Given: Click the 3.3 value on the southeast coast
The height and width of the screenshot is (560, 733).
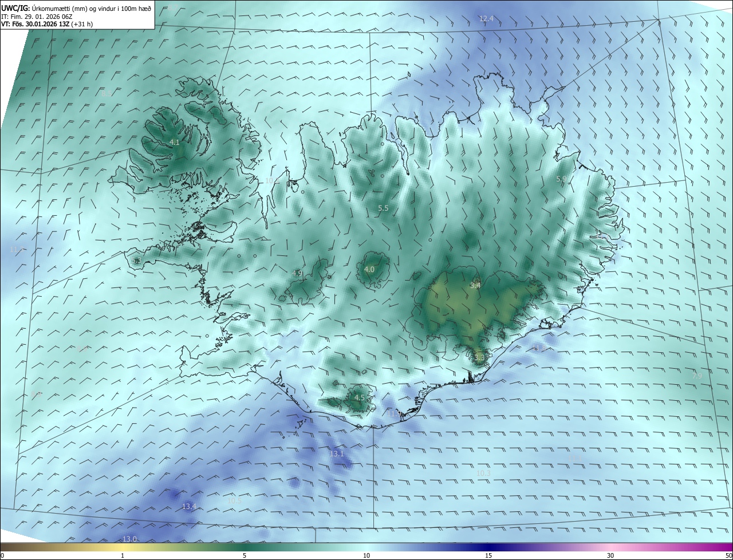Looking at the screenshot, I should click(479, 358).
